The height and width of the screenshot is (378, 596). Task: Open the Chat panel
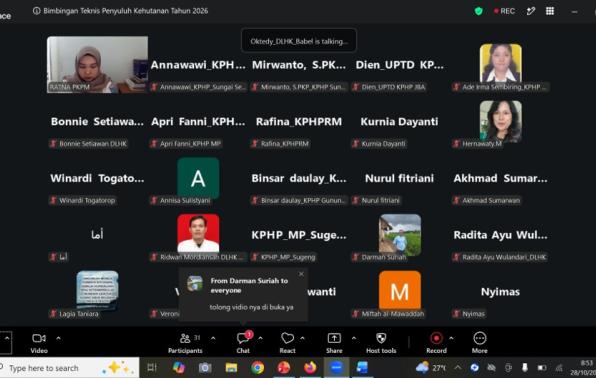pyautogui.click(x=243, y=343)
